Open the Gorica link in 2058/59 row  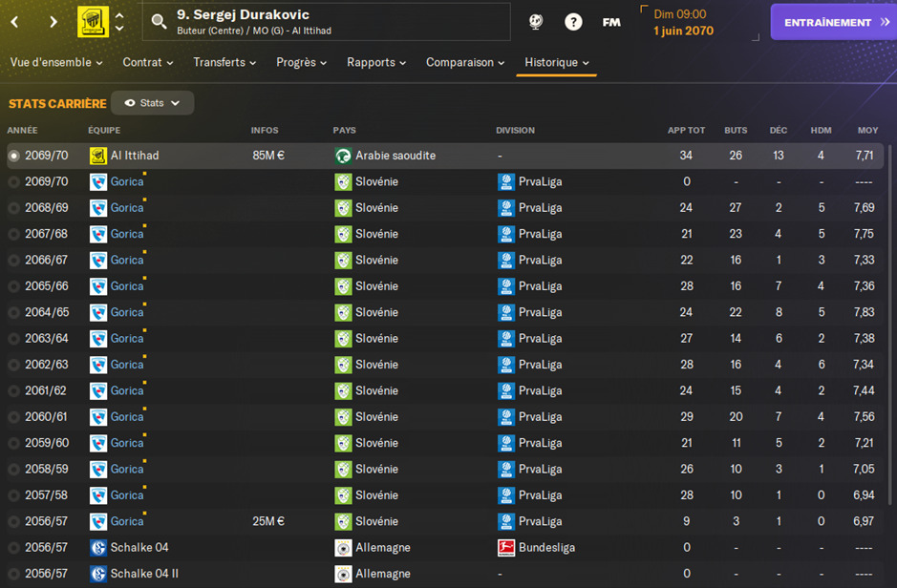[x=127, y=469]
